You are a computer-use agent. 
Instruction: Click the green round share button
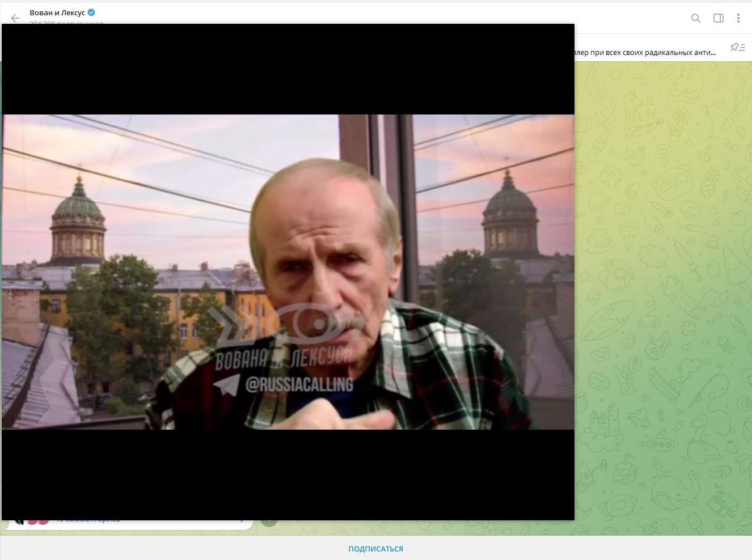(x=269, y=521)
